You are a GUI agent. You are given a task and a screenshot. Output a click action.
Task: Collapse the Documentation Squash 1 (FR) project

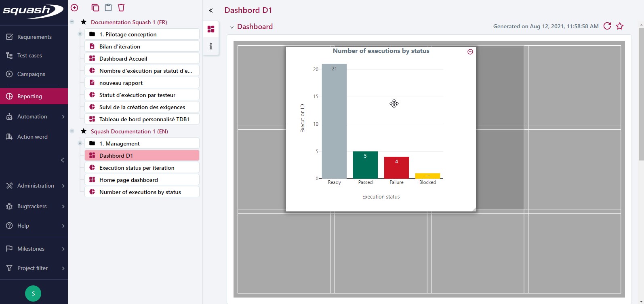click(x=72, y=22)
